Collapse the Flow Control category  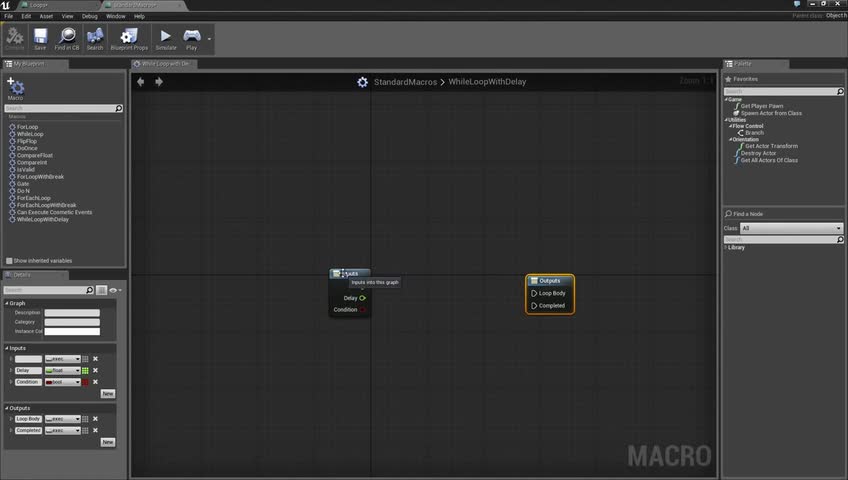[x=730, y=126]
